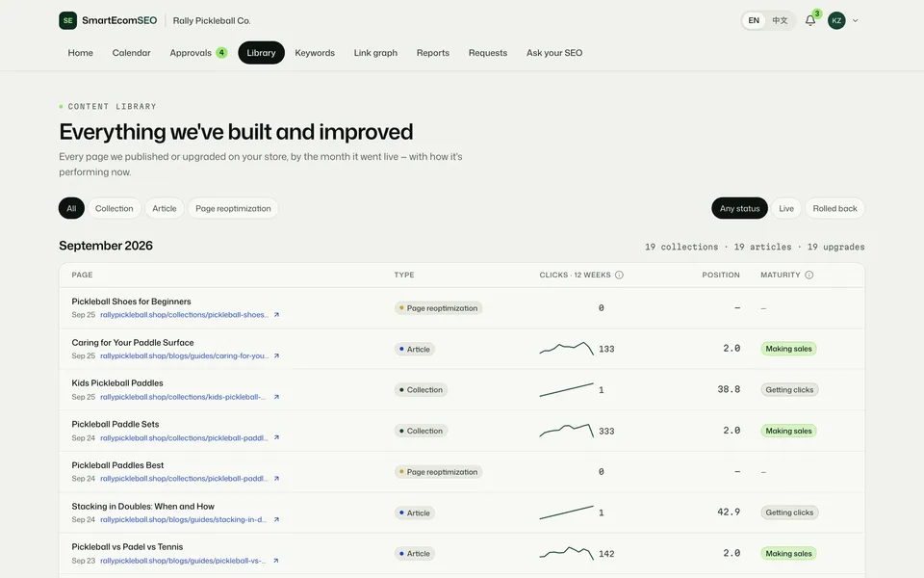Open the kids-pickleball collection URL link
The height and width of the screenshot is (578, 924).
[183, 397]
